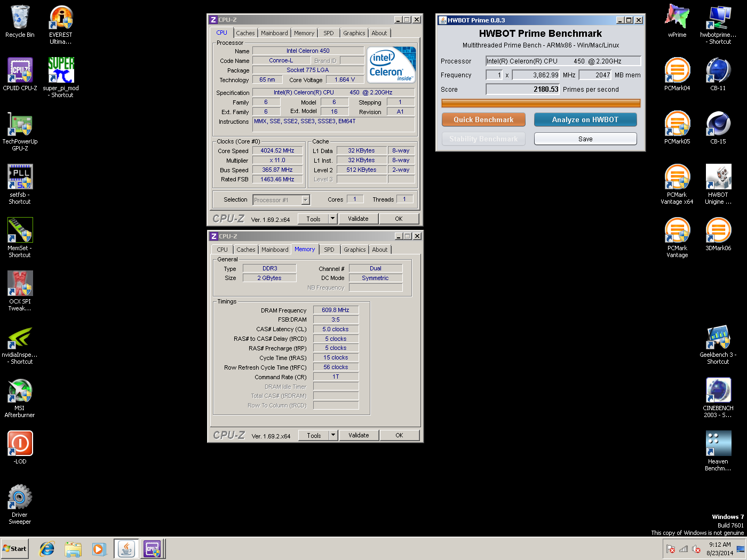Image resolution: width=747 pixels, height=560 pixels.
Task: Open Heaven Benchmark desktop icon
Action: click(718, 451)
